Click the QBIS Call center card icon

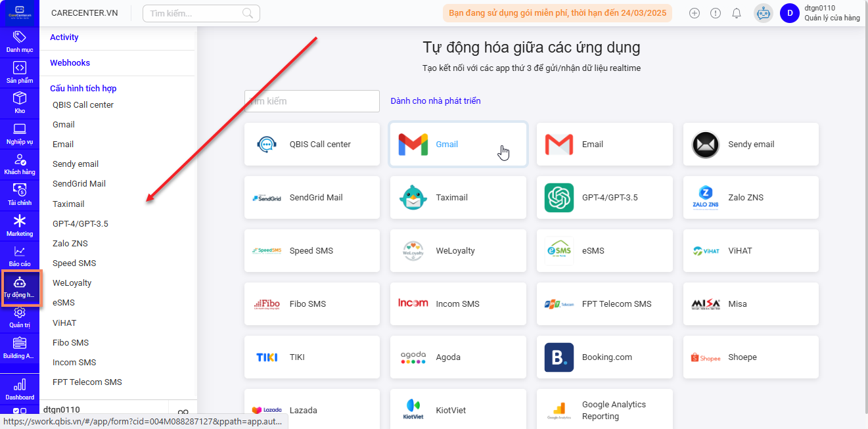(267, 145)
